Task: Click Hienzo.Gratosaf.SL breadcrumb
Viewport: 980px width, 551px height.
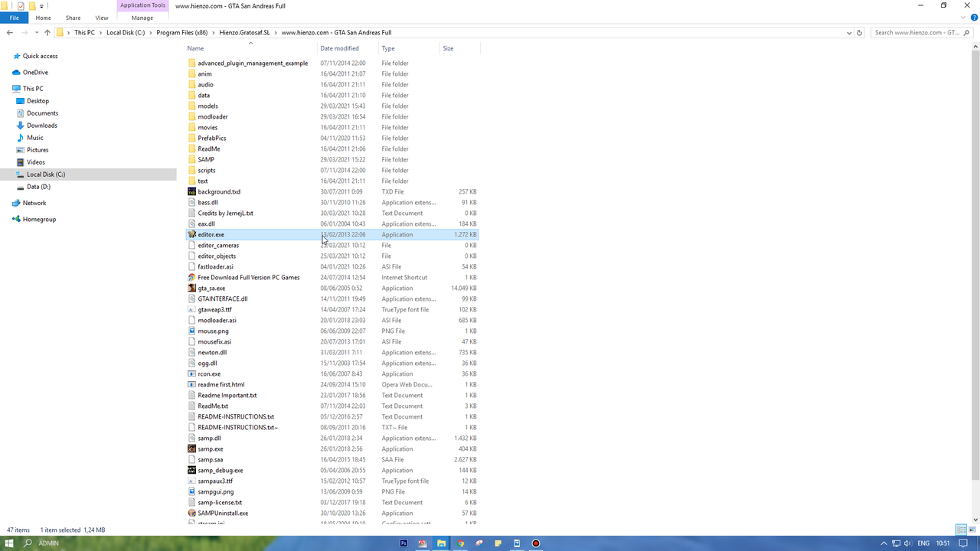Action: [244, 33]
